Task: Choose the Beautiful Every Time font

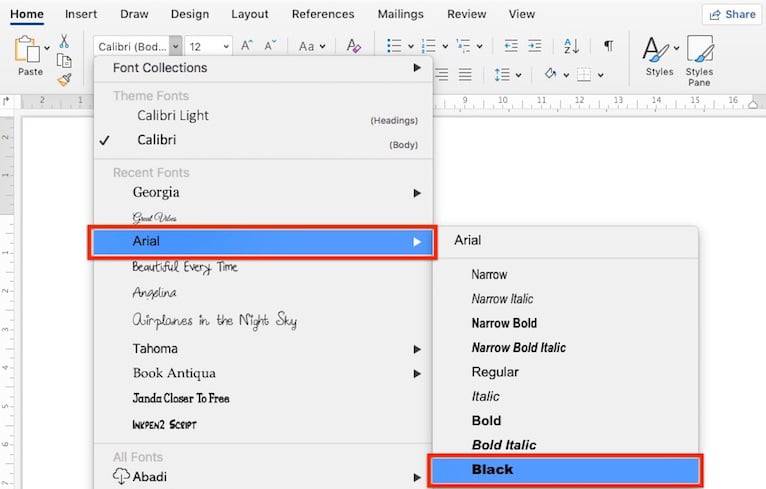Action: pyautogui.click(x=263, y=267)
